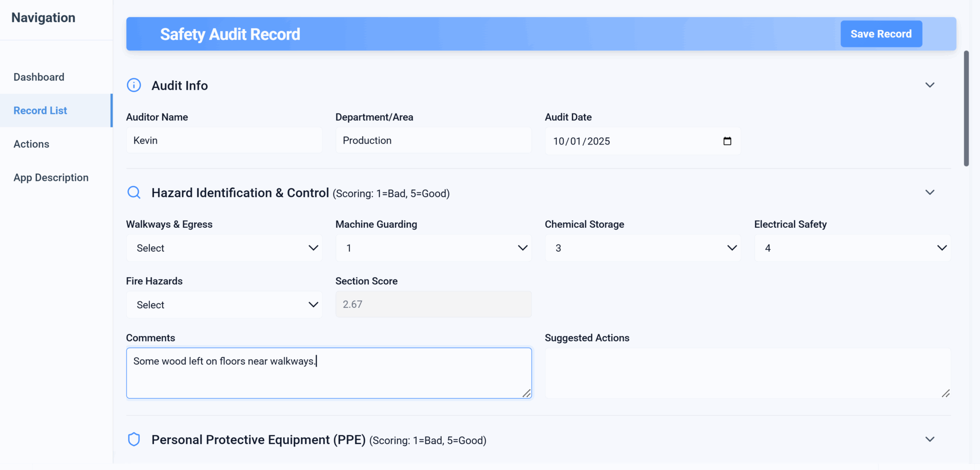Click the Department/Area label
Image resolution: width=980 pixels, height=470 pixels.
(x=374, y=117)
